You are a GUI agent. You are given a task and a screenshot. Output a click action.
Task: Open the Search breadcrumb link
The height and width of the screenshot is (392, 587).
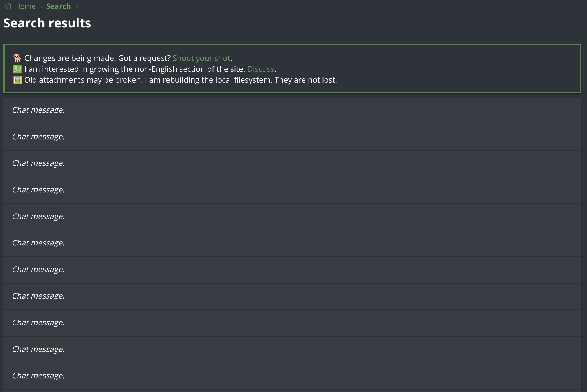click(58, 6)
